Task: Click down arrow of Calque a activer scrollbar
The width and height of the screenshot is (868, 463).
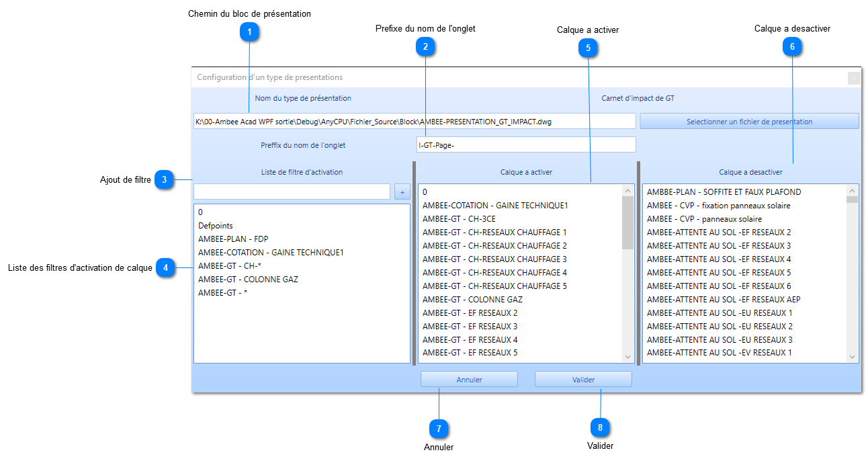Action: (627, 357)
